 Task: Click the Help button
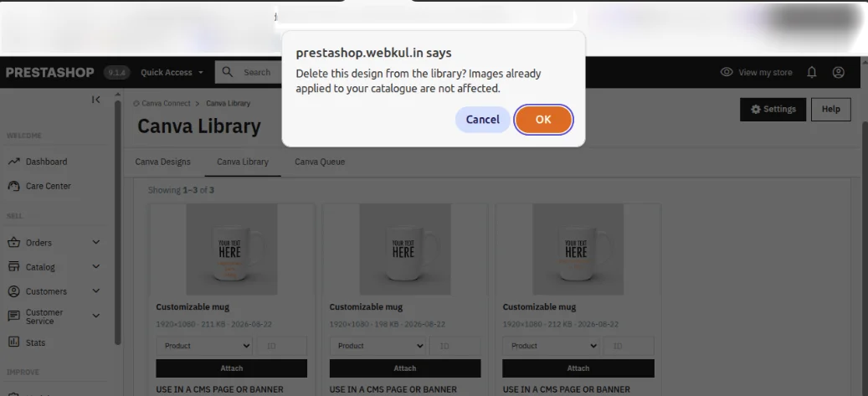click(831, 109)
